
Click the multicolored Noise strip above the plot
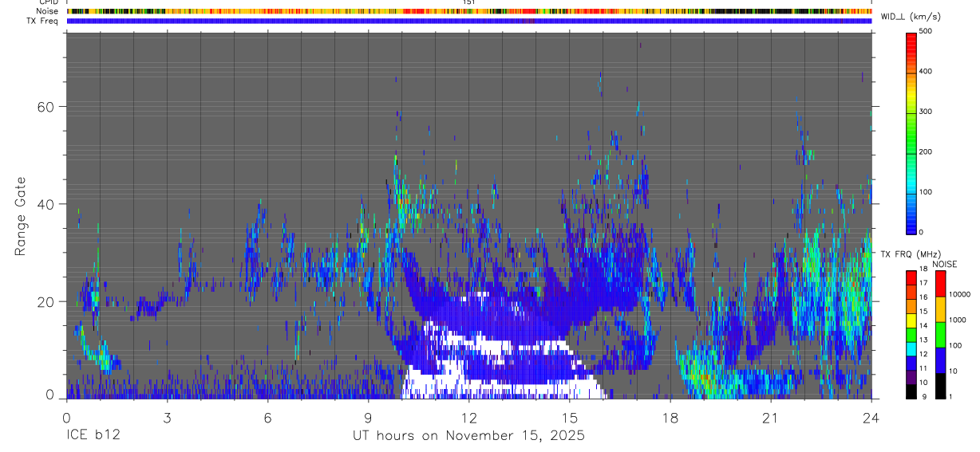469,11
